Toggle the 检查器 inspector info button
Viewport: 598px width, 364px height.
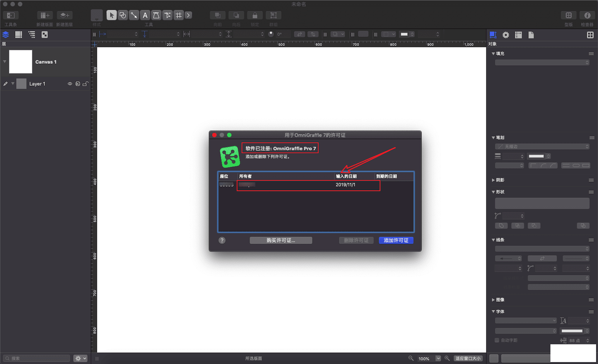587,15
